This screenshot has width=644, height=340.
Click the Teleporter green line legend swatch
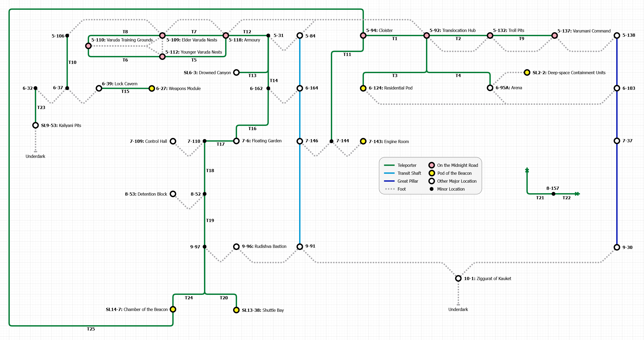pyautogui.click(x=389, y=165)
